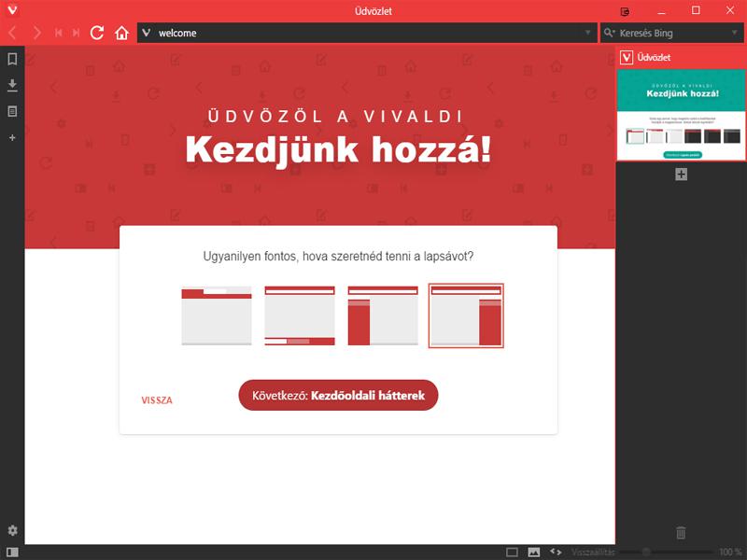Go back with the back arrow
Viewport: 747px width, 560px height.
13,33
